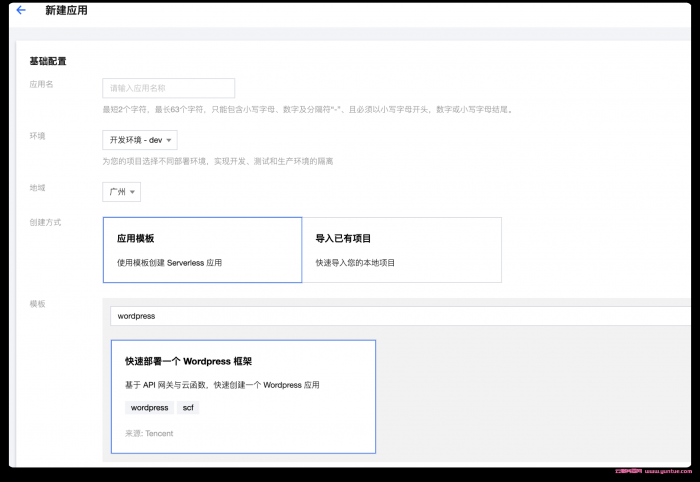Image resolution: width=700 pixels, height=482 pixels.
Task: Click the wordpress tag on the template card
Action: (x=150, y=408)
